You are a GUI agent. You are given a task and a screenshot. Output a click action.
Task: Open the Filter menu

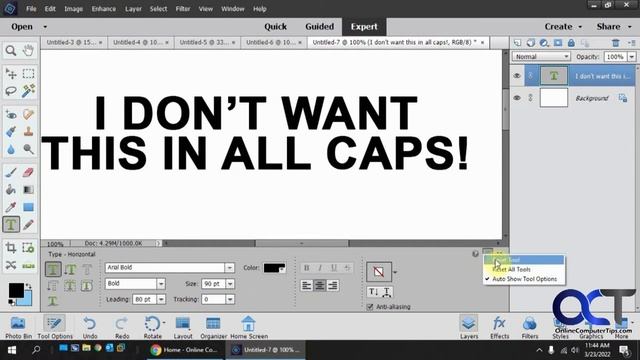(x=182, y=9)
